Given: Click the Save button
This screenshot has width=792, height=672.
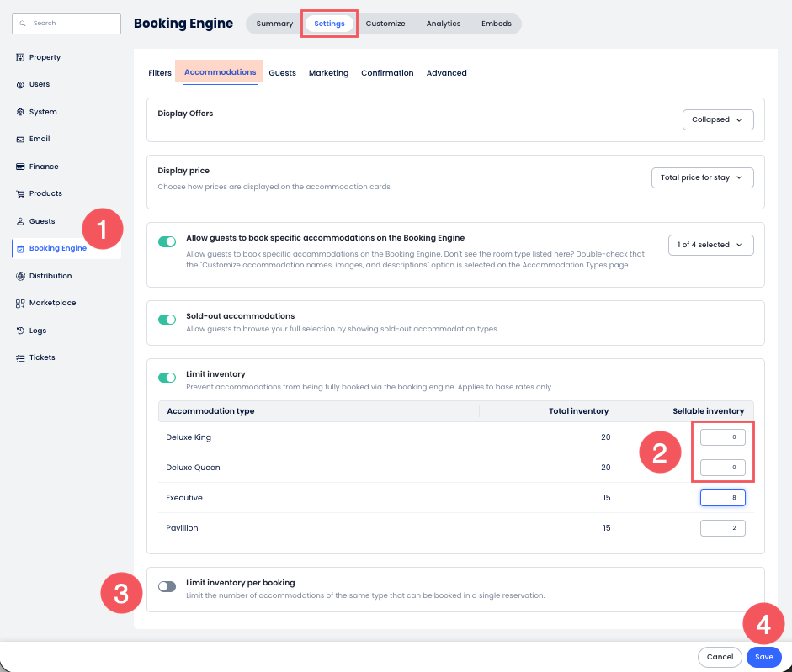Looking at the screenshot, I should [763, 657].
